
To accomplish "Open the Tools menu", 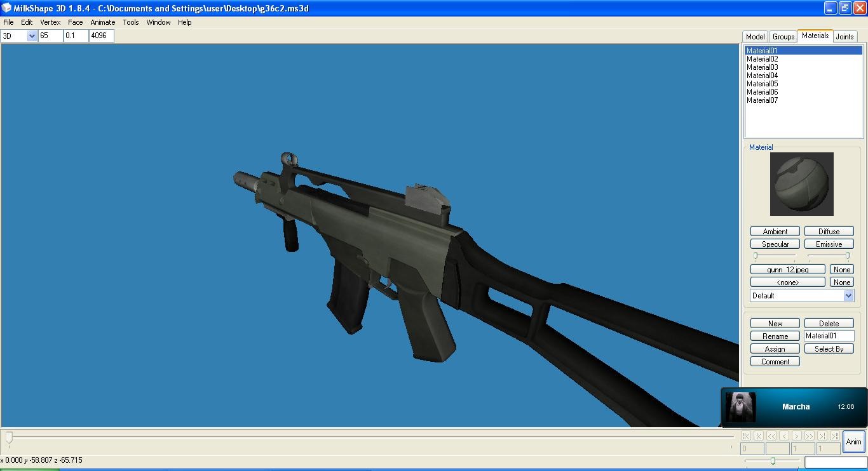I will click(131, 22).
